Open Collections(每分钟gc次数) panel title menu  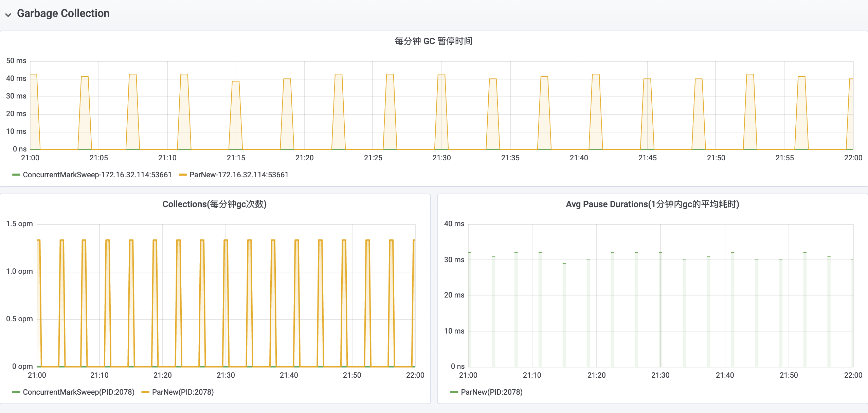pos(214,204)
